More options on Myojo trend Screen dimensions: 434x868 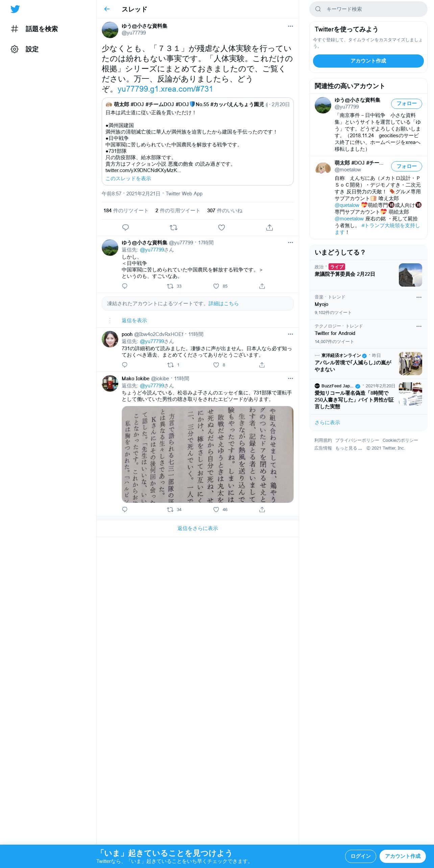(419, 297)
